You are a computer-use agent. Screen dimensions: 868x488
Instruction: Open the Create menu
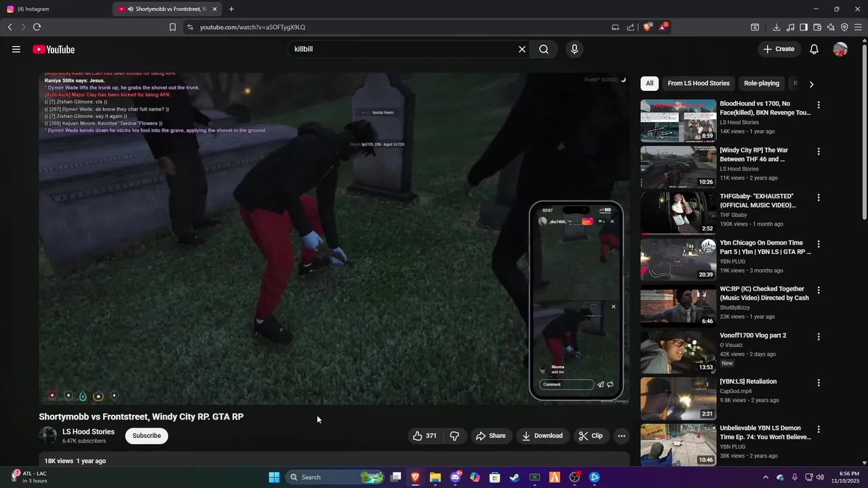tap(778, 49)
